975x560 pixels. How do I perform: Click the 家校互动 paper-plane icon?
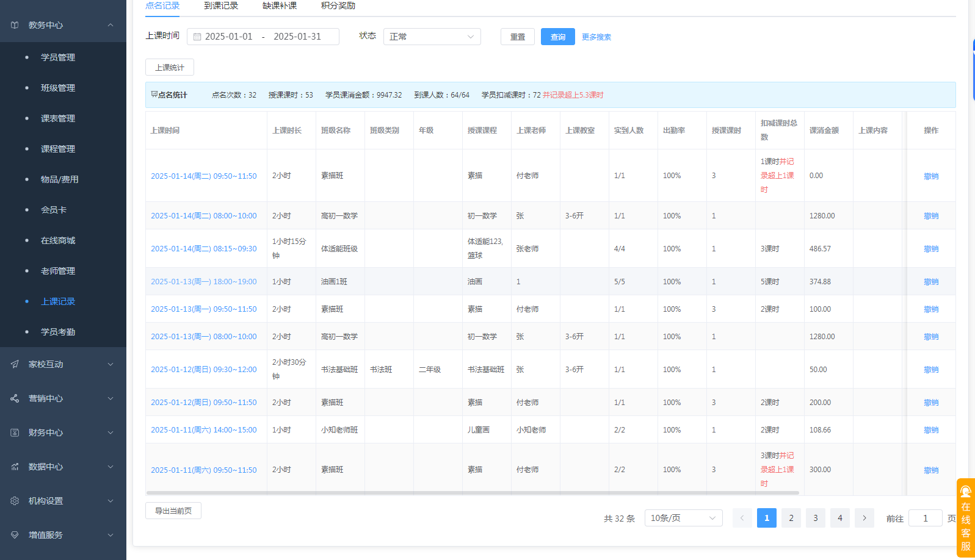point(15,364)
